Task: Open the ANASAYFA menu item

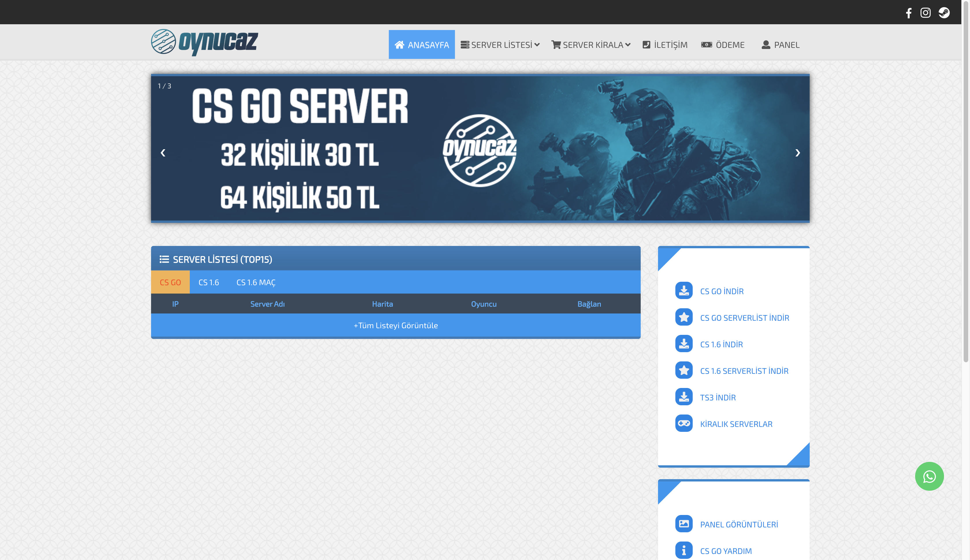Action: click(422, 45)
